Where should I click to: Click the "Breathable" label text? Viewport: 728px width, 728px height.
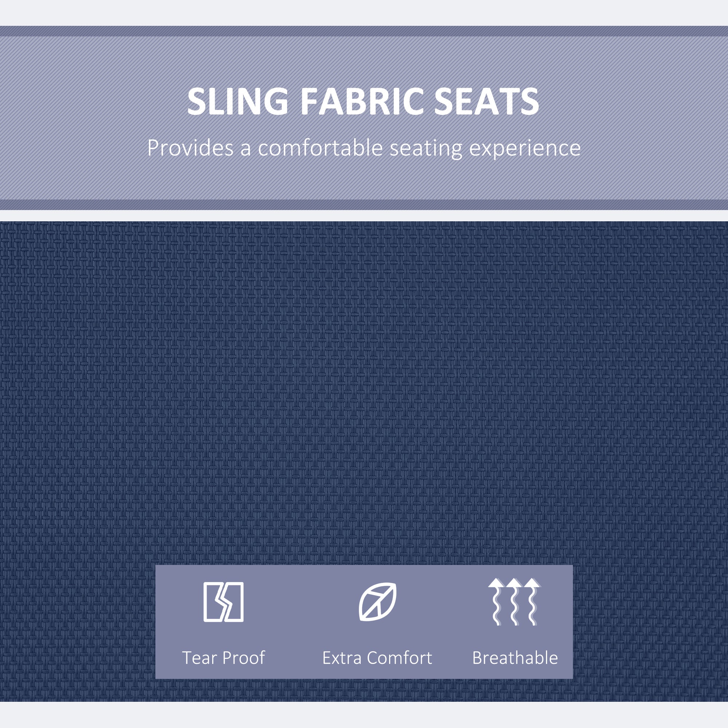coord(515,658)
